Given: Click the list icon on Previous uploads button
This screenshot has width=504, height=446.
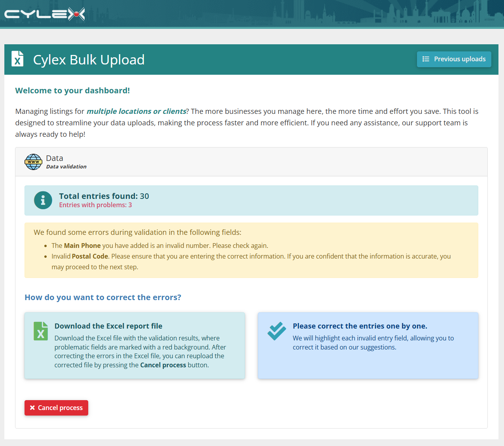Looking at the screenshot, I should pos(426,59).
